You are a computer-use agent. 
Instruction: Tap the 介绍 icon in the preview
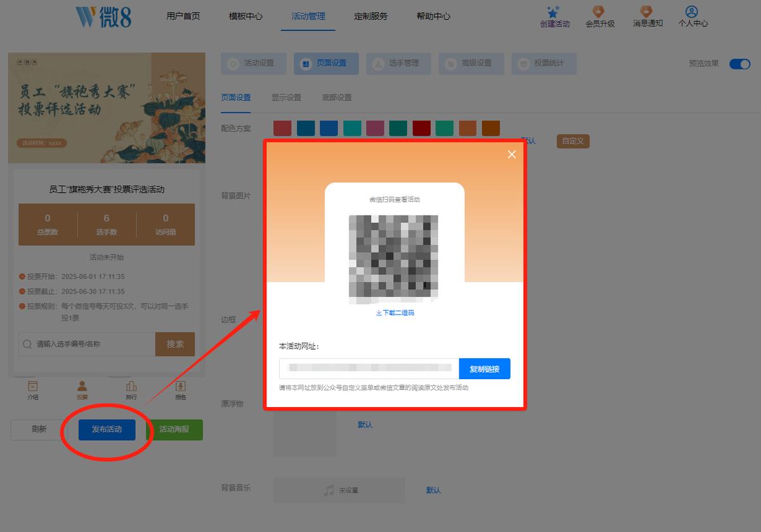(33, 386)
